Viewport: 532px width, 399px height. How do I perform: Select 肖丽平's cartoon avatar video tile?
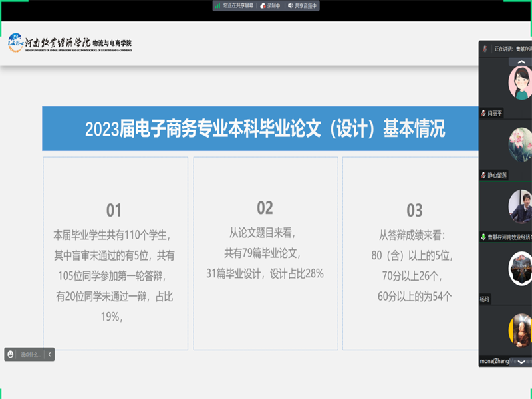[520, 83]
